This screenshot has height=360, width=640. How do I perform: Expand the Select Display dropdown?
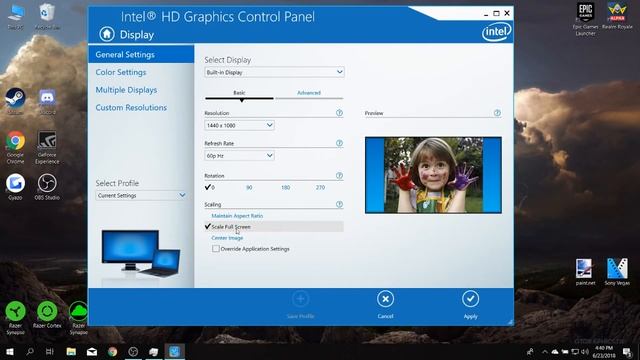pos(274,72)
